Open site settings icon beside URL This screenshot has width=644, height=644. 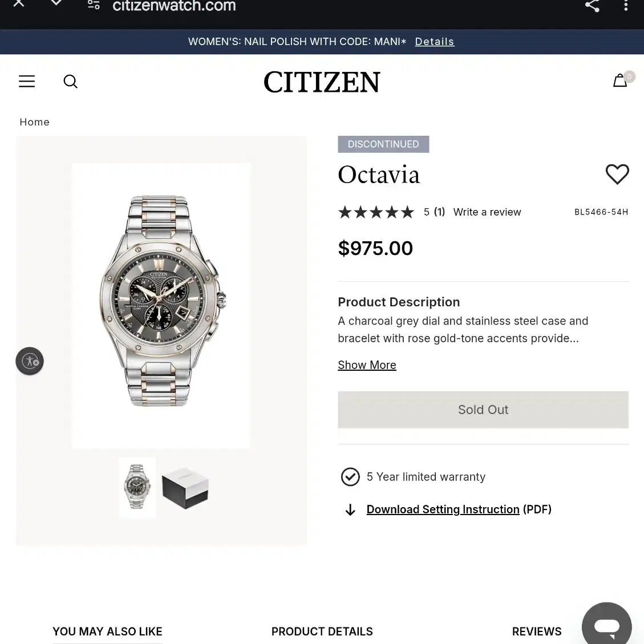click(x=94, y=5)
